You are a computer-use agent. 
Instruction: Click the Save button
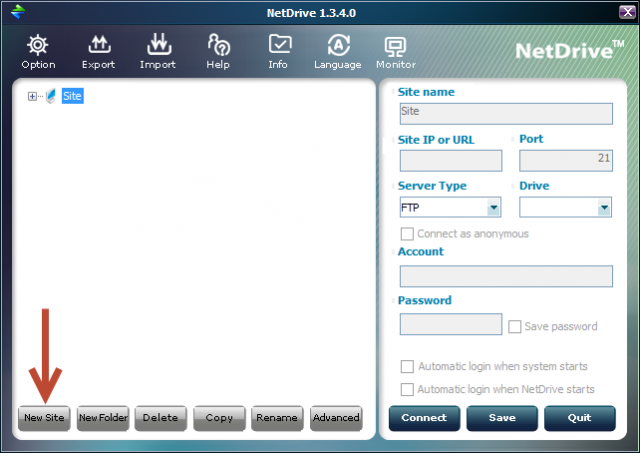point(502,418)
